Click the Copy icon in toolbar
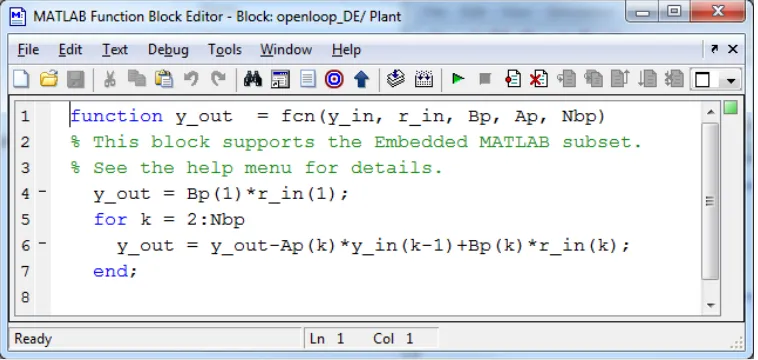This screenshot has height=360, width=758. [137, 79]
